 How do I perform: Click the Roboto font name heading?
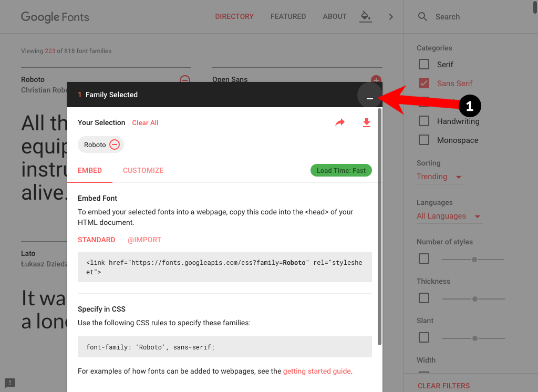click(x=33, y=80)
